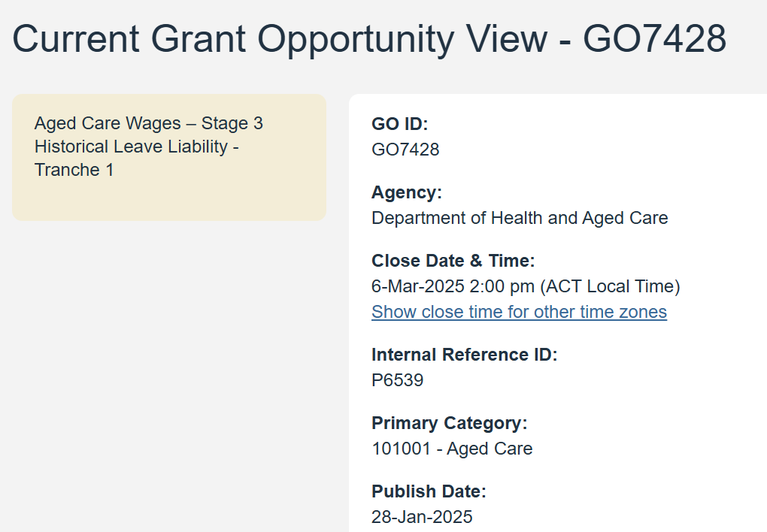
Task: Click the 'Current Grant Opportunity View' page heading
Action: pyautogui.click(x=278, y=38)
